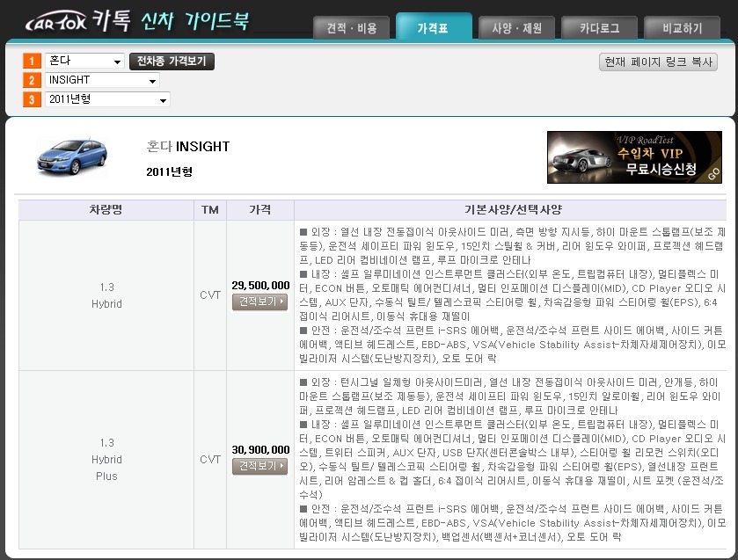Switch to the 비교하기 tab

682,28
